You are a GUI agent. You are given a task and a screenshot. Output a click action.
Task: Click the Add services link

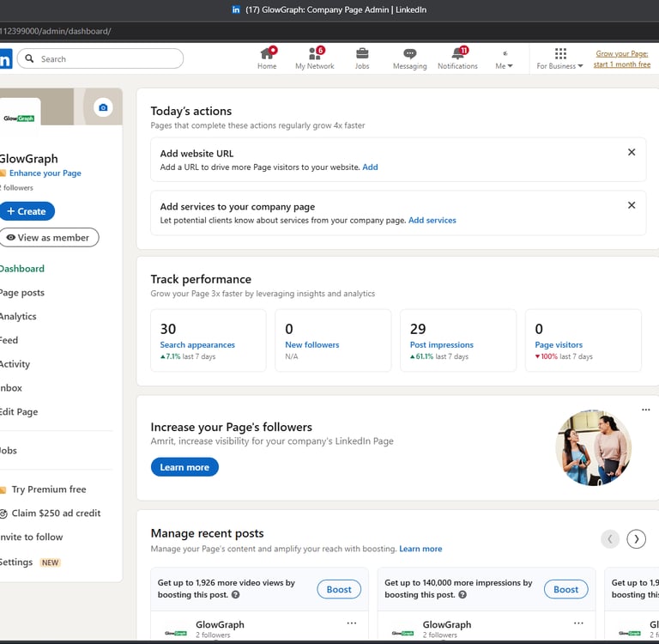click(432, 220)
